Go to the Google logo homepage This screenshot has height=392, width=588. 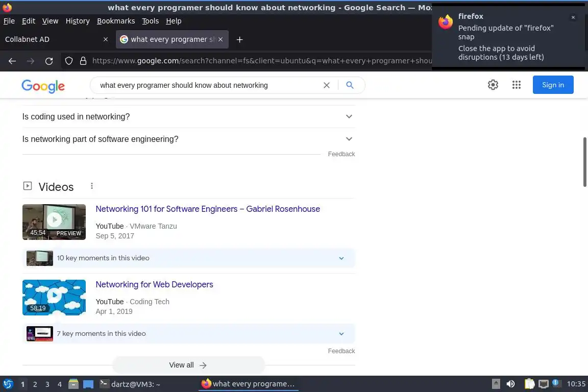point(43,86)
